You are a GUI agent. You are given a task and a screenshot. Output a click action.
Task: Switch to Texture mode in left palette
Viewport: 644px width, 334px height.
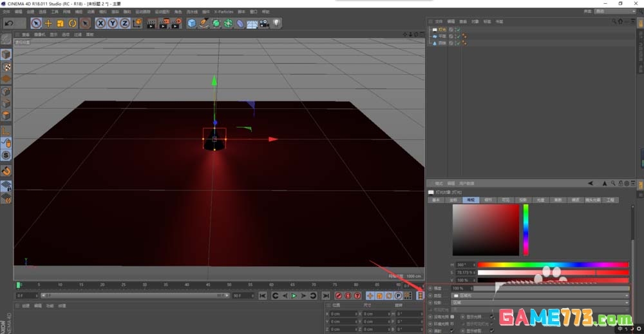click(x=6, y=66)
